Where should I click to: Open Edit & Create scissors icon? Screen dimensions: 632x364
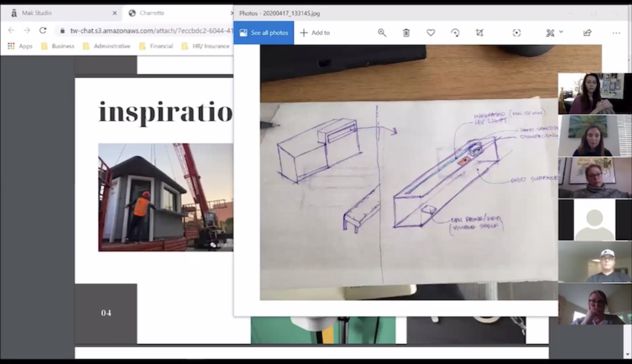click(x=550, y=33)
